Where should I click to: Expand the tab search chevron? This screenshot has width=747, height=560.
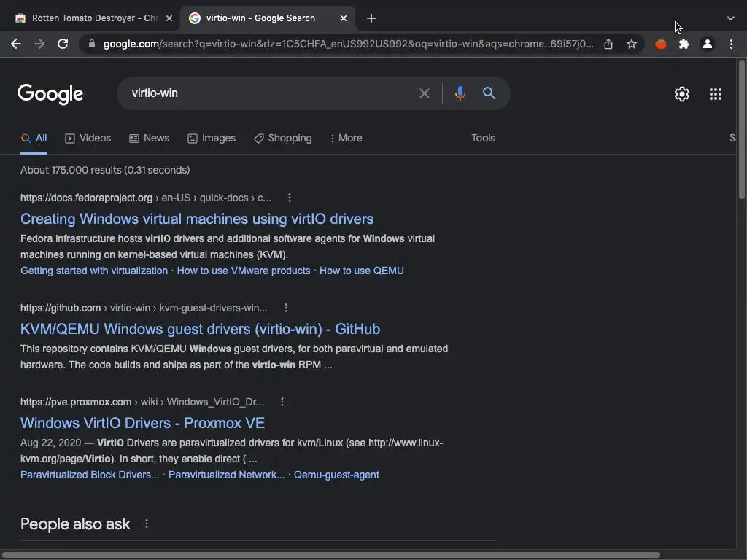(731, 18)
